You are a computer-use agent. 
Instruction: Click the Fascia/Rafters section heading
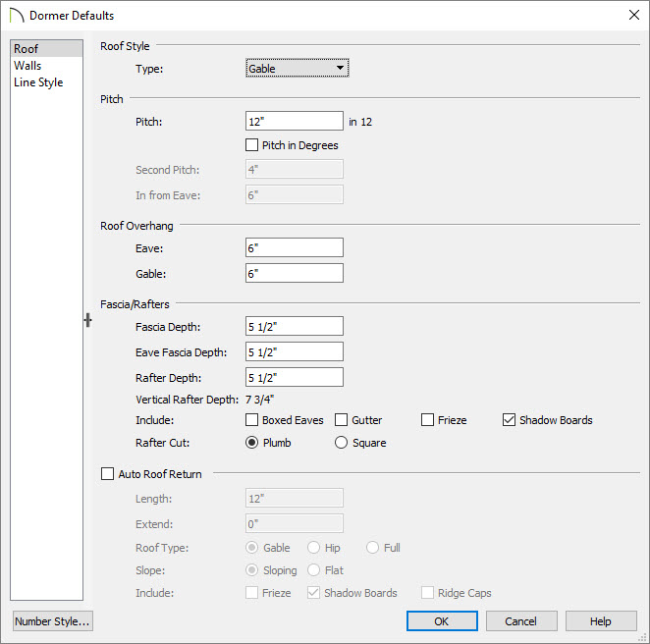(135, 304)
